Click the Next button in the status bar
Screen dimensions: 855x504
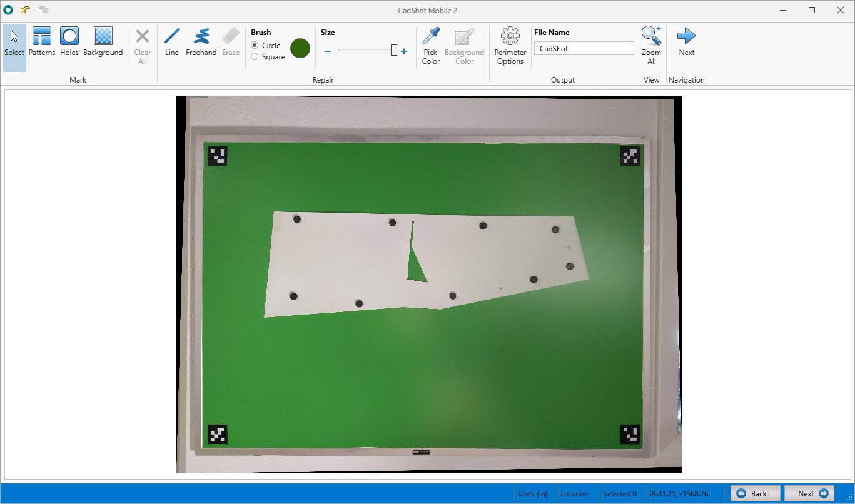click(809, 493)
